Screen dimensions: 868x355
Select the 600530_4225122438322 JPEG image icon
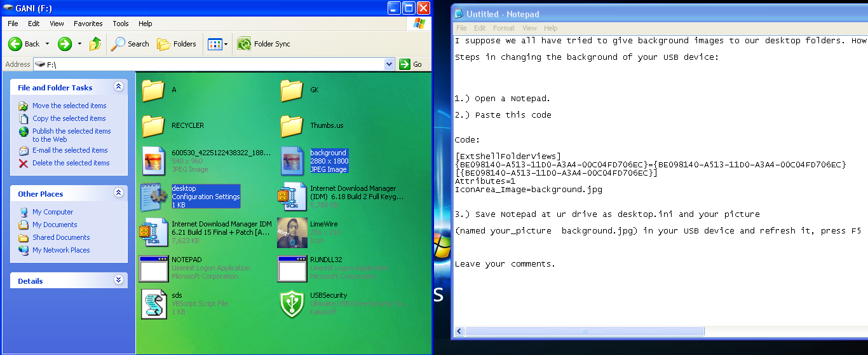(x=153, y=162)
